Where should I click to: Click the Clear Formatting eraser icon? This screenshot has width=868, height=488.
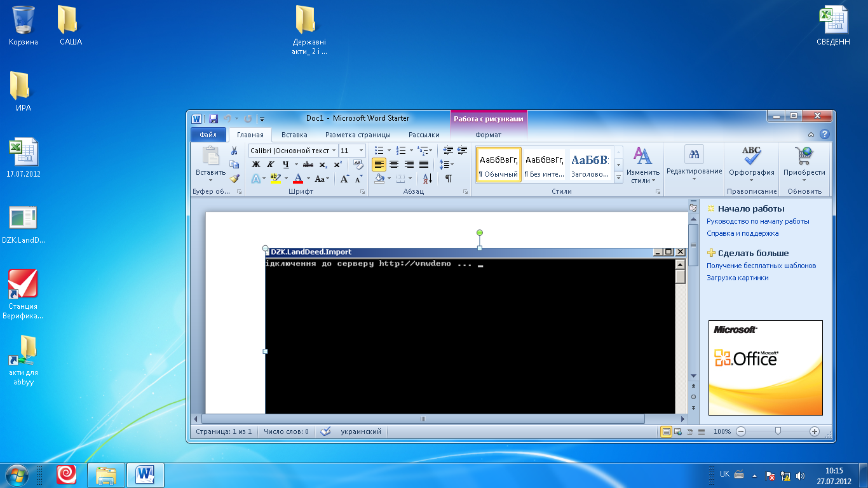point(358,165)
